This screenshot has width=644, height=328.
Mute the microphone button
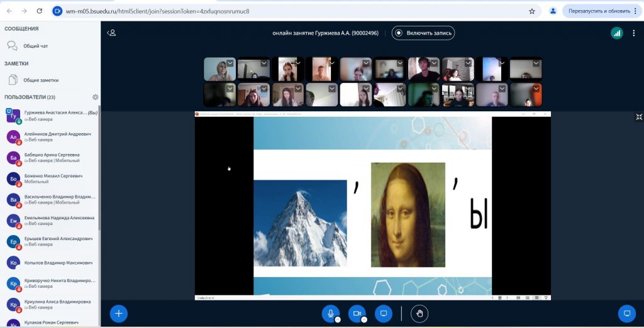(330, 314)
